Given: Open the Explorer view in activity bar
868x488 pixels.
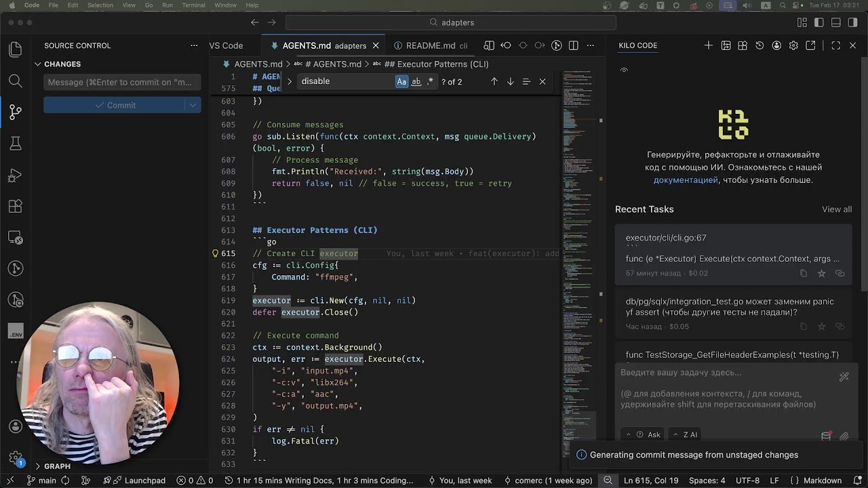Looking at the screenshot, I should coord(15,49).
